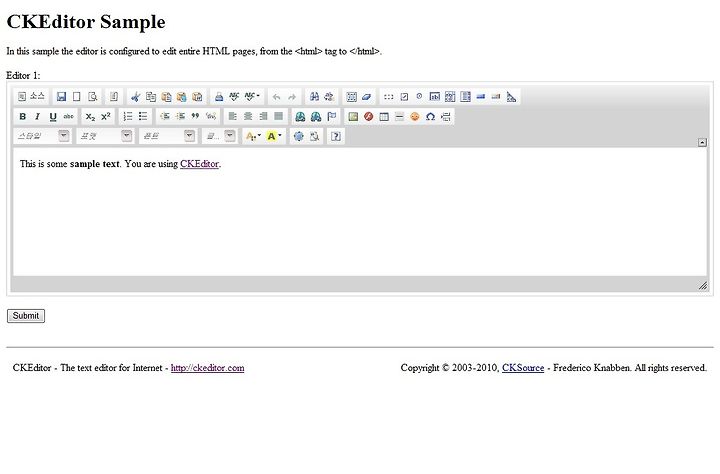Screen dimensions: 720x474
Task: Open the Font Size dropdown
Action: pyautogui.click(x=219, y=136)
